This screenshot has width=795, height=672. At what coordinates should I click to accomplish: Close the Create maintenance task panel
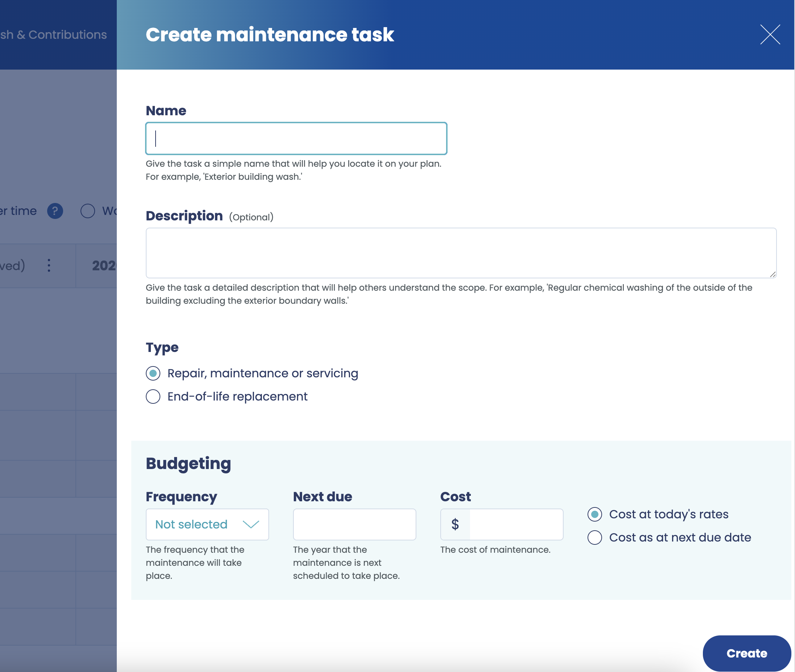click(x=770, y=35)
